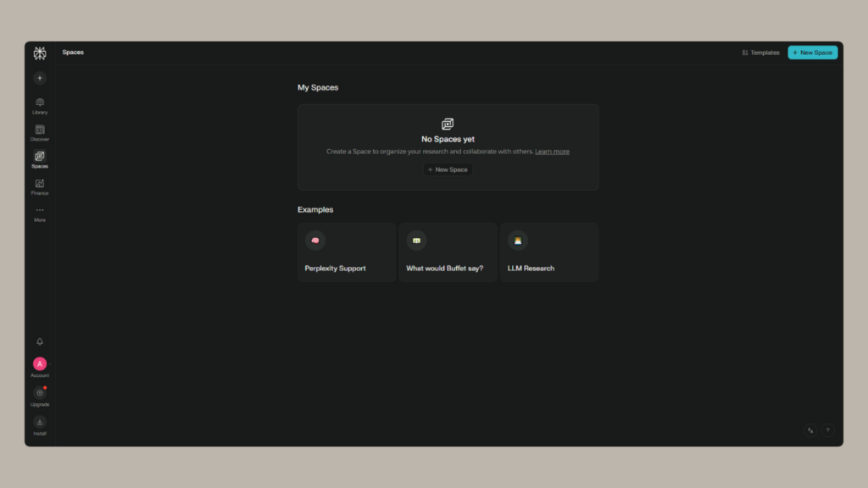The width and height of the screenshot is (868, 488).
Task: Expand the More menu in the sidebar
Action: [39, 213]
